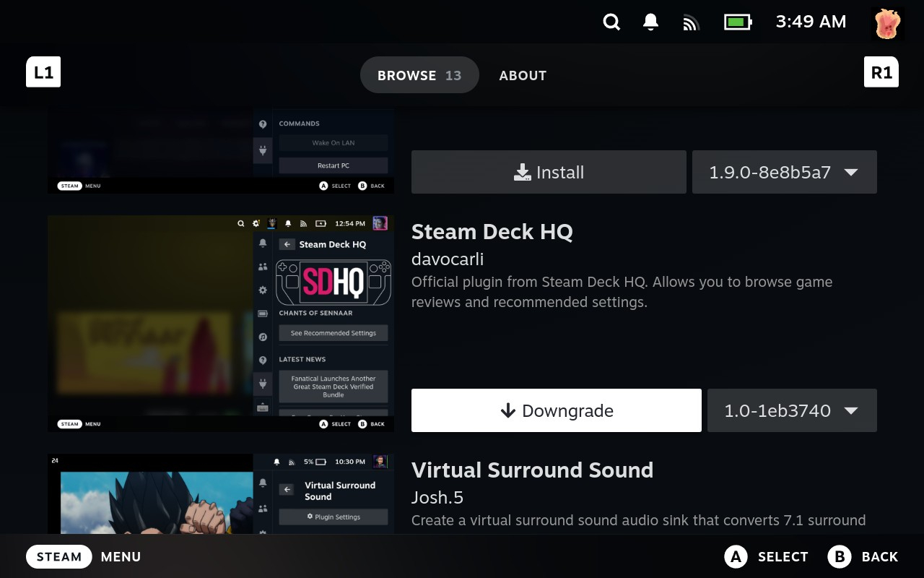Screen dimensions: 924x578
Task: Select the Virtual Surround Sound plugin title
Action: [x=532, y=470]
